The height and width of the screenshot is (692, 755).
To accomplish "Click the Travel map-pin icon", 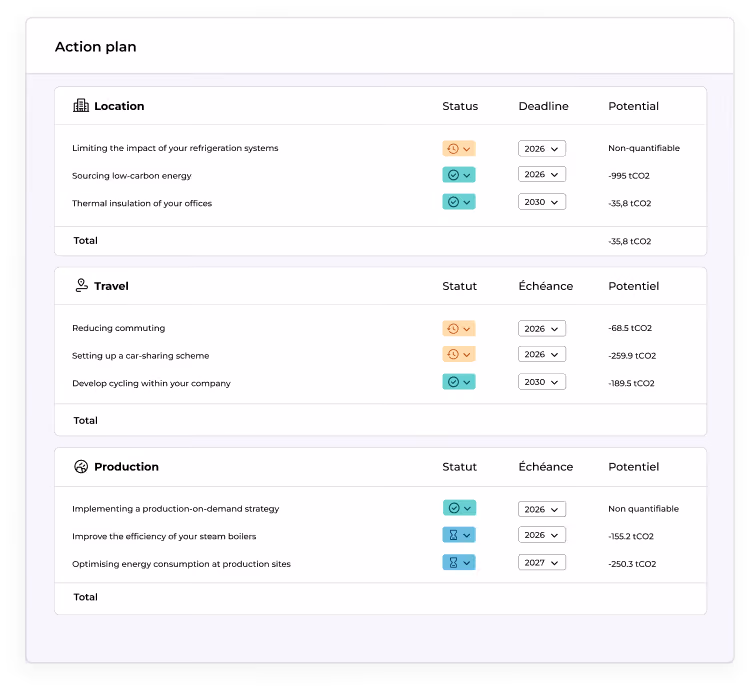I will (x=81, y=286).
